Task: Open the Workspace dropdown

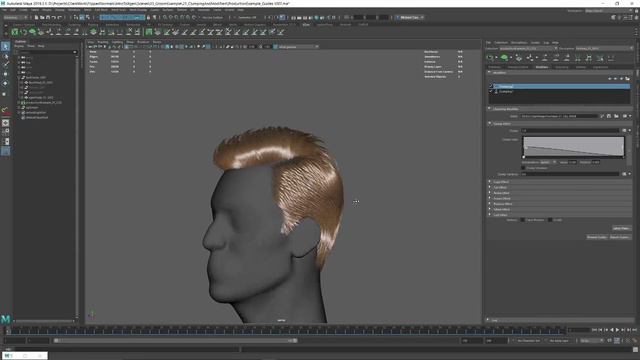Action: pos(608,11)
